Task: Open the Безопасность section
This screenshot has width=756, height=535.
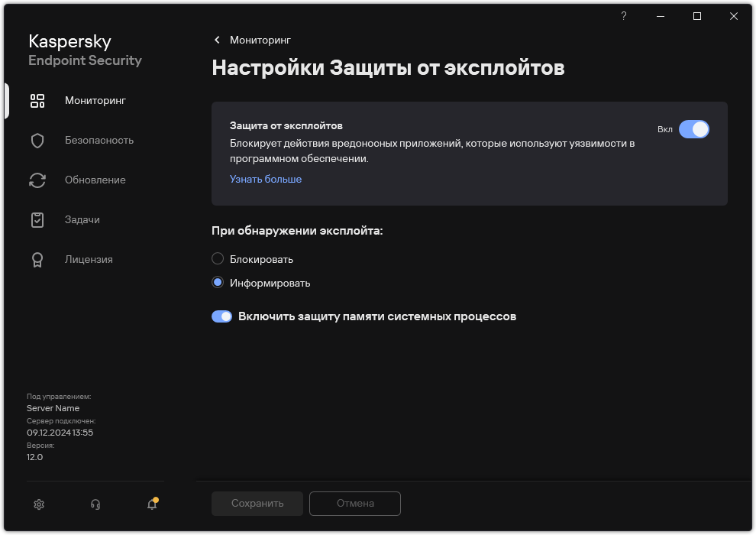Action: pyautogui.click(x=99, y=141)
